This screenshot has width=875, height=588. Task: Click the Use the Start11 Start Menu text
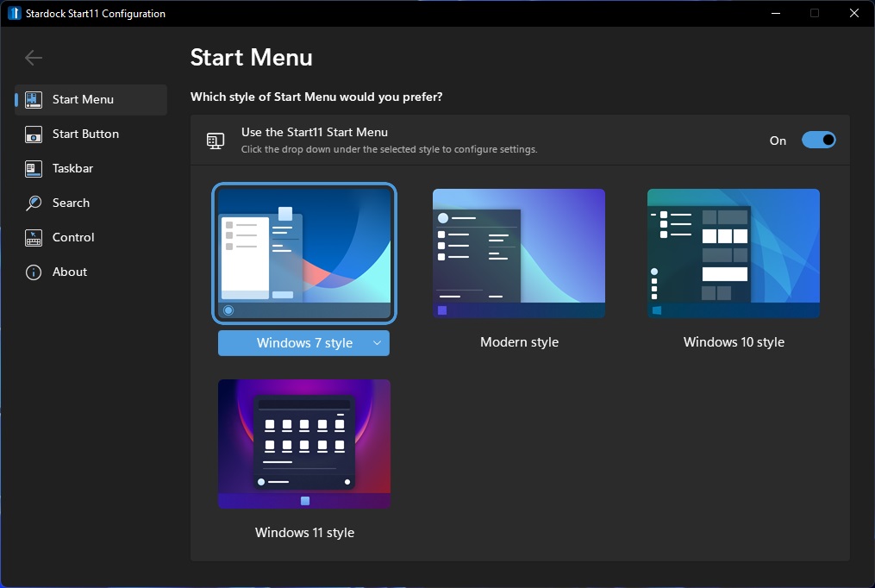tap(314, 132)
